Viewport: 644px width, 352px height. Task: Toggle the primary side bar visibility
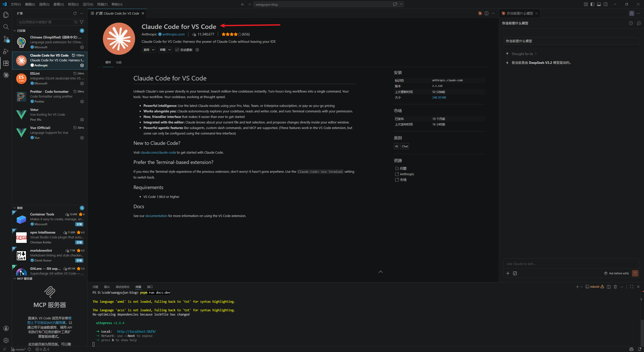[x=592, y=4]
